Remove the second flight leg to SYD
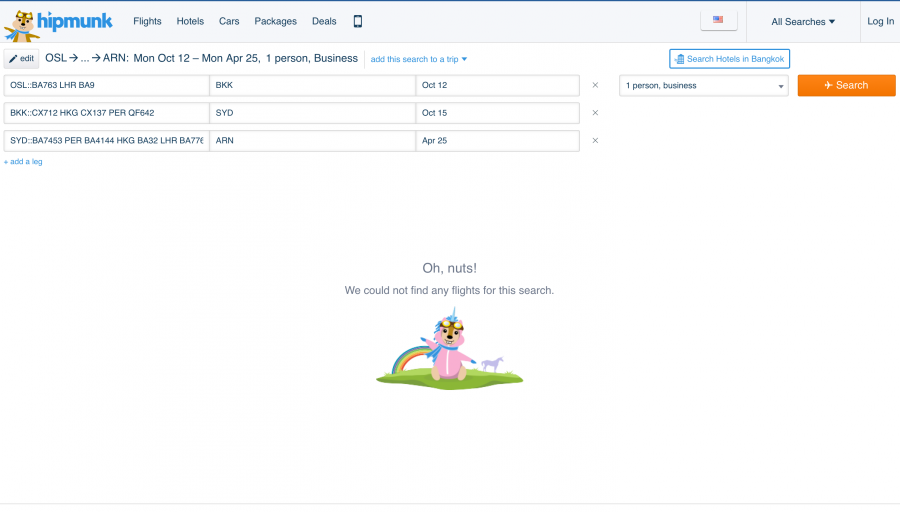Image resolution: width=900 pixels, height=512 pixels. [x=595, y=113]
